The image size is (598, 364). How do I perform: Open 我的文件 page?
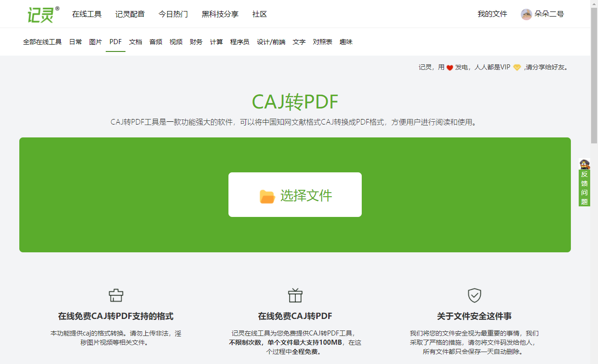(492, 14)
